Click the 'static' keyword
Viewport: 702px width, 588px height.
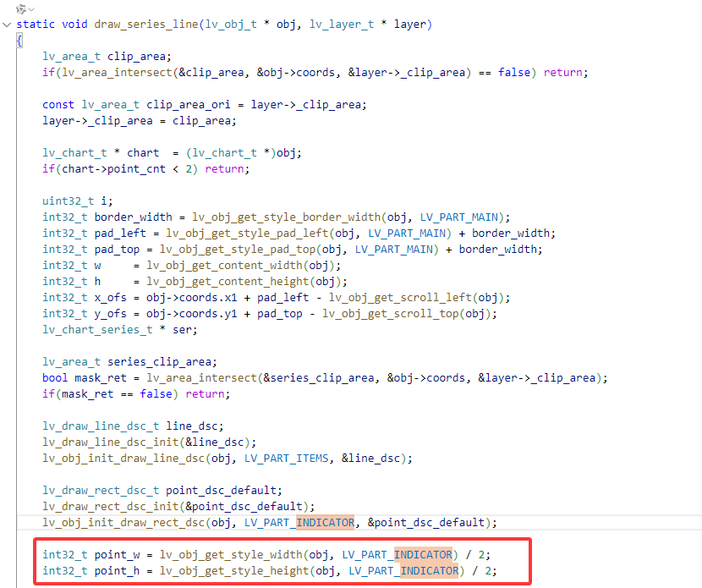click(x=36, y=25)
